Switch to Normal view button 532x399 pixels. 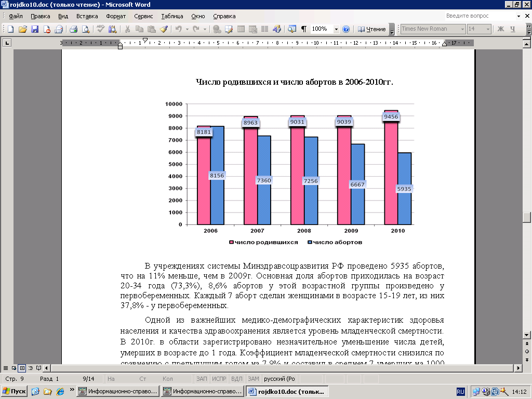[x=5, y=368]
